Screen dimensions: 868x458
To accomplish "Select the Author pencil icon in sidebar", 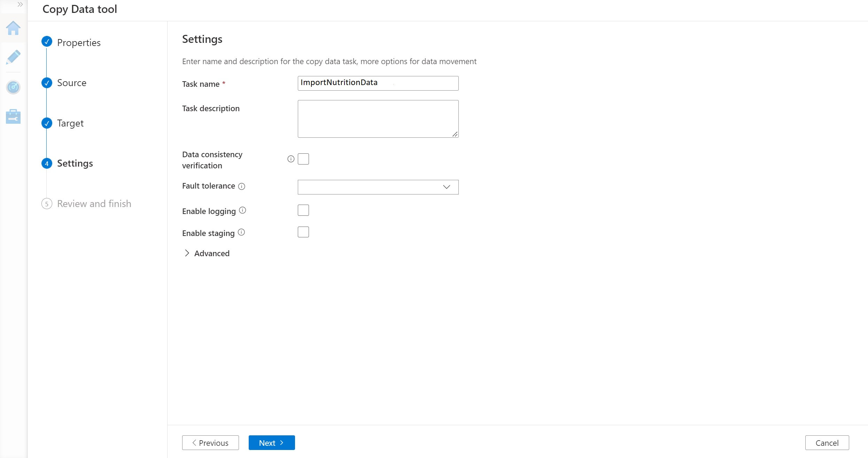I will (x=13, y=57).
